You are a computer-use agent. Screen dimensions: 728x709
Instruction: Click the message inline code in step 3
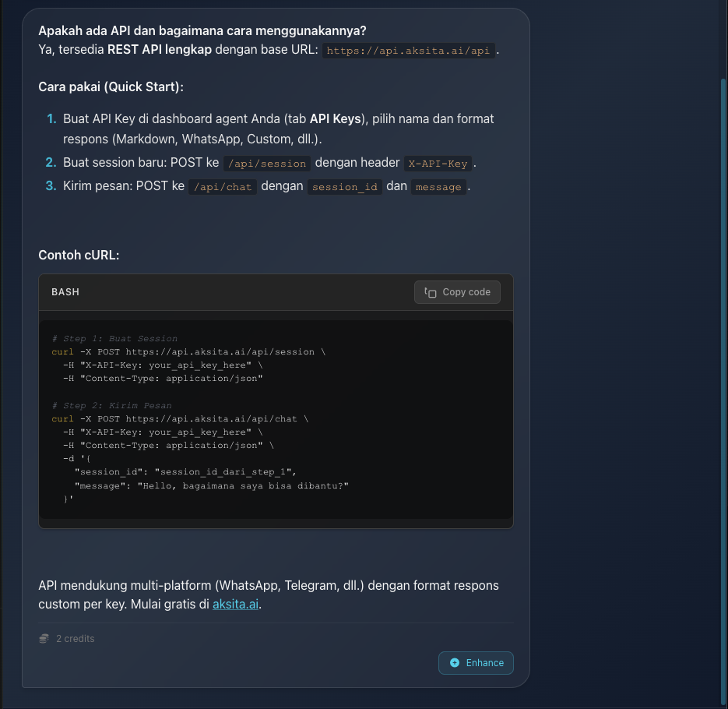point(438,187)
